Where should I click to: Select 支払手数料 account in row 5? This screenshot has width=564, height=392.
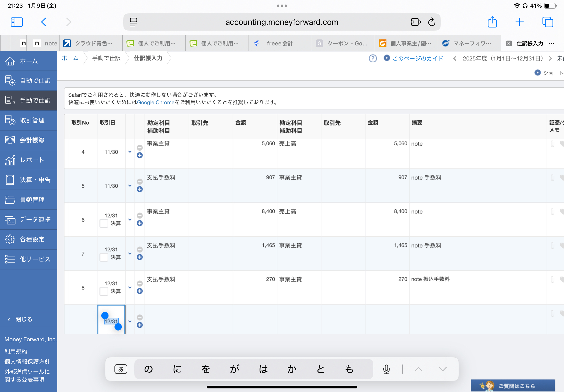[x=167, y=186]
